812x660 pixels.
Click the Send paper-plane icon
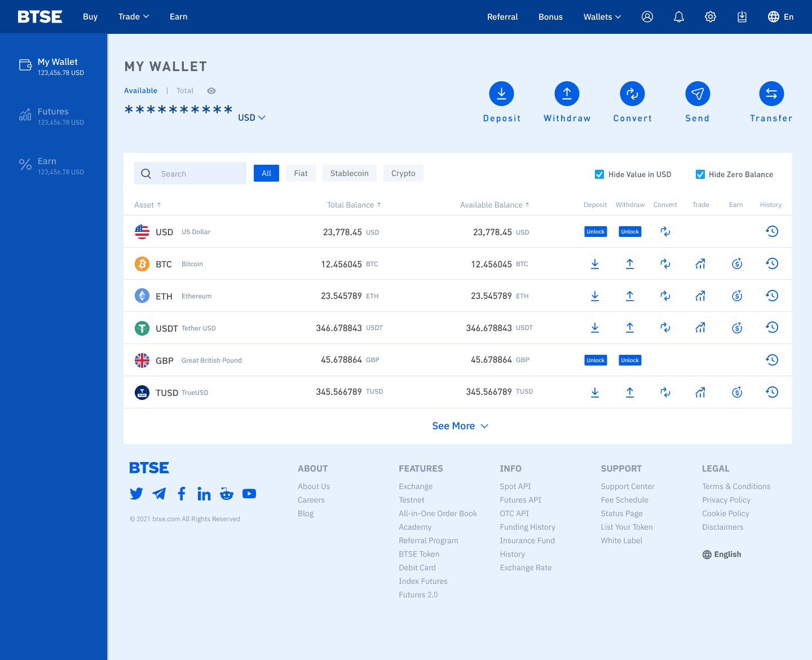pos(698,94)
